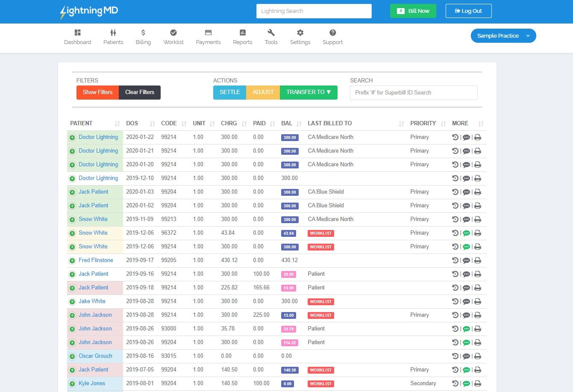Click the WORKLIST badge on Jake White's row

(320, 301)
